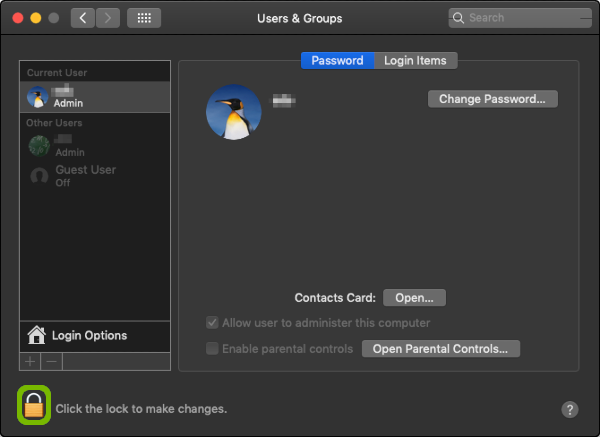
Task: Enable parental controls checkbox
Action: pyautogui.click(x=212, y=349)
